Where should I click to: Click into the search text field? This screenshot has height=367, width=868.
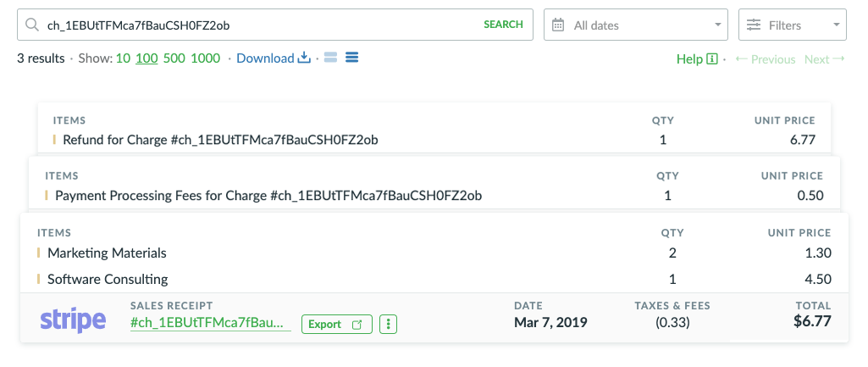(x=254, y=25)
